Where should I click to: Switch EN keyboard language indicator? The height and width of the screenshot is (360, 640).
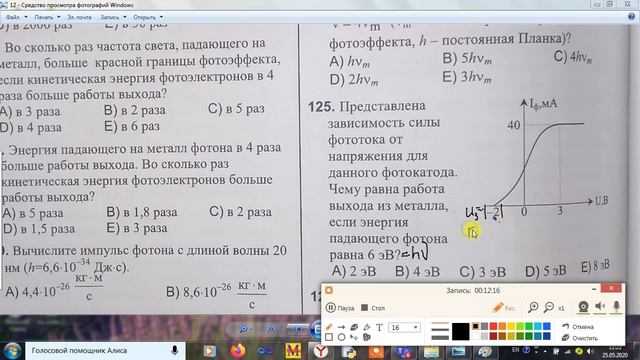516,350
